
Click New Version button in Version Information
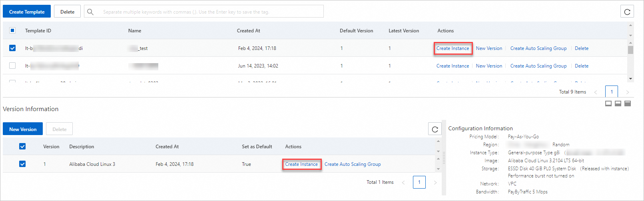coord(23,129)
